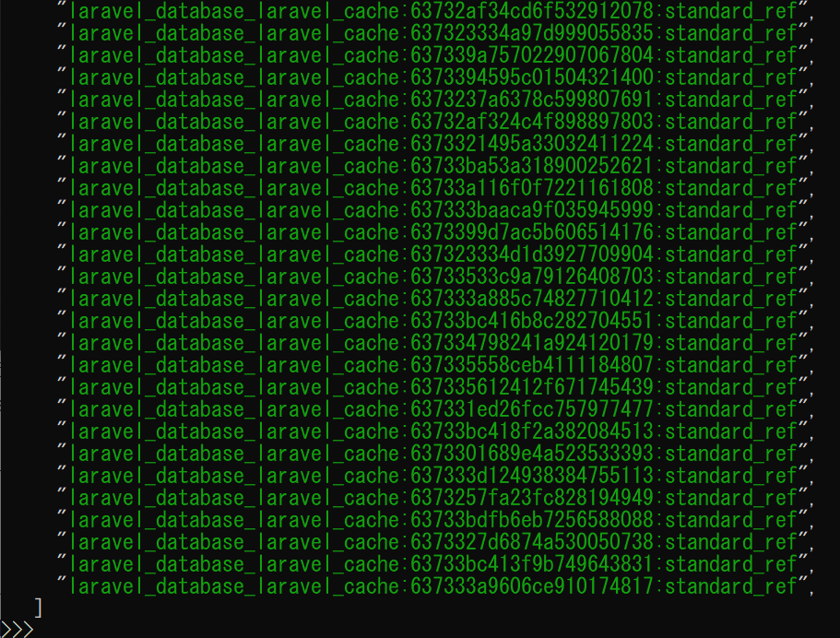
Task: Click the cache key ending in 055835
Action: [x=432, y=33]
